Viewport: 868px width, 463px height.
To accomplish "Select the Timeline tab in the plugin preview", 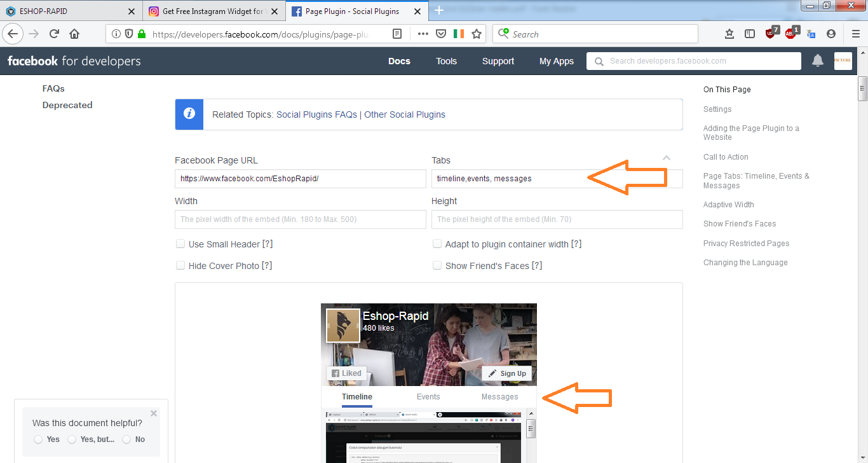I will 357,397.
